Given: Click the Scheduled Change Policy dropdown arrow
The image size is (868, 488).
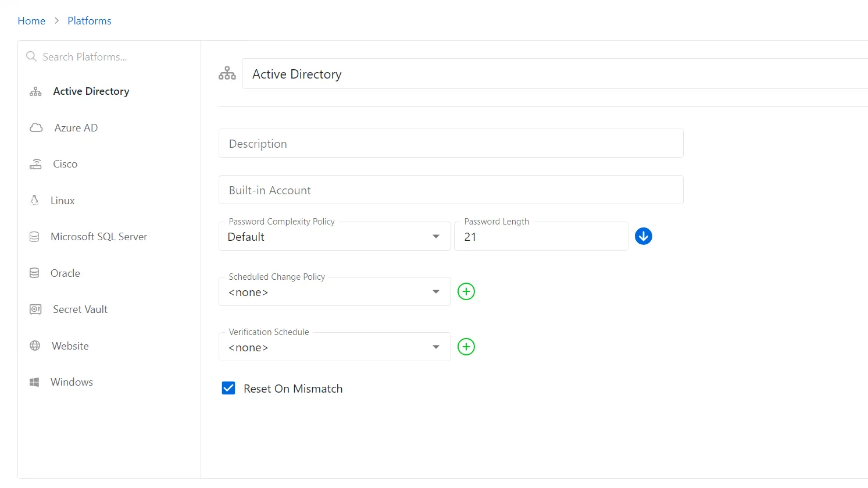Looking at the screenshot, I should pos(436,291).
